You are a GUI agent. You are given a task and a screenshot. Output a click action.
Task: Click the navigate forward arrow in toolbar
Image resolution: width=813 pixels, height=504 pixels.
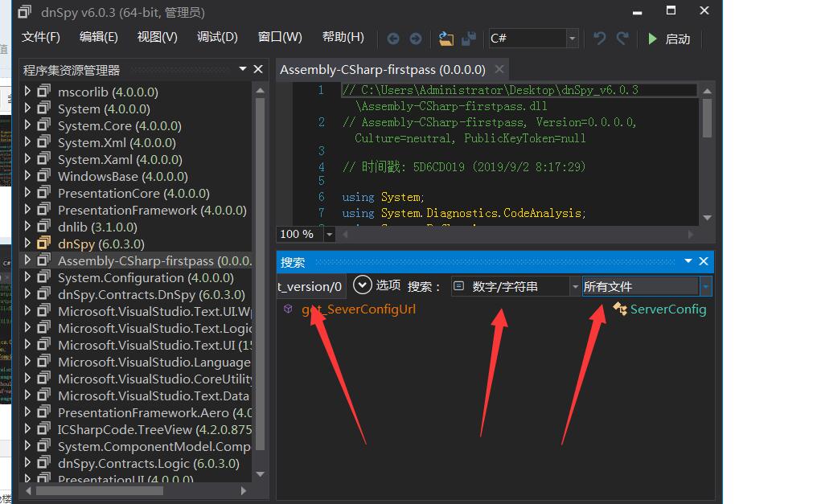point(415,39)
